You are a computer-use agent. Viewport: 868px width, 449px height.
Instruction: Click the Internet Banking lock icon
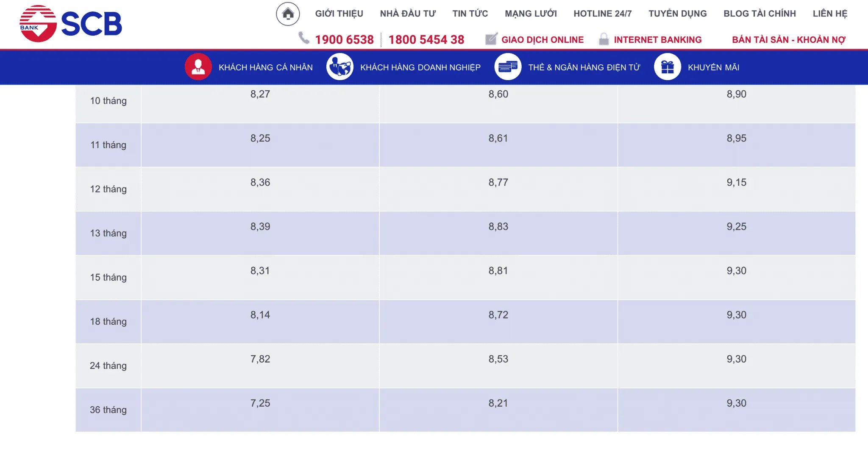click(604, 39)
